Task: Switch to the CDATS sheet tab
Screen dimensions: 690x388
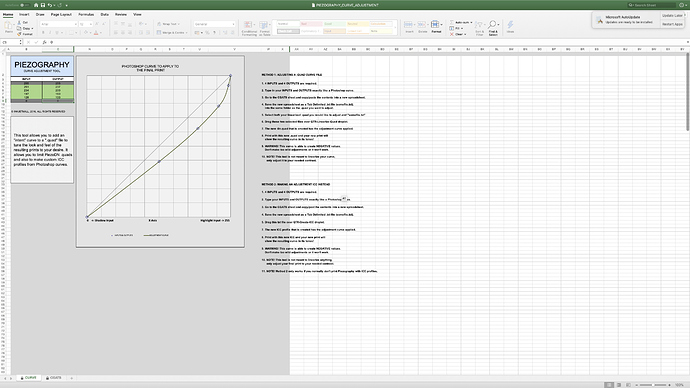Action: 54,378
